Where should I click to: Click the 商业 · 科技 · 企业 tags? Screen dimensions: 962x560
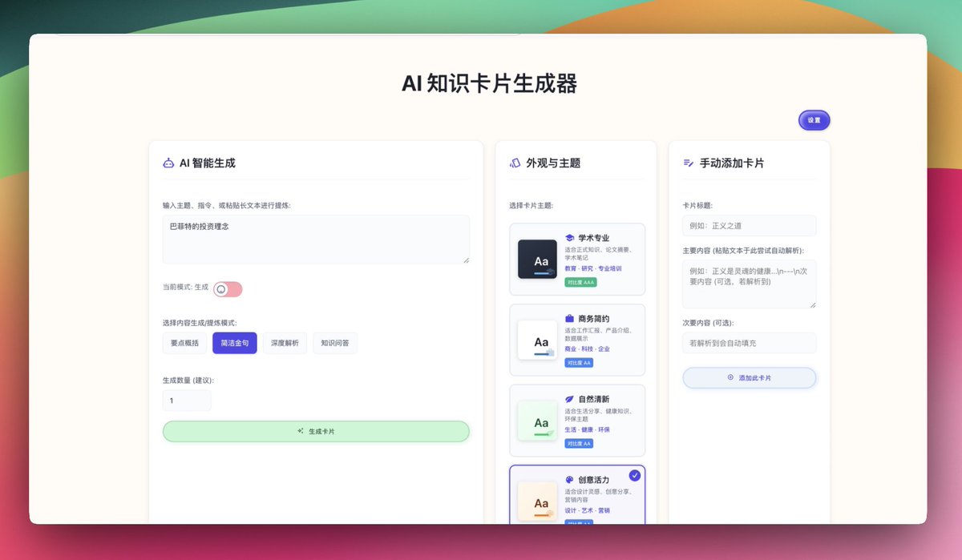(x=587, y=349)
